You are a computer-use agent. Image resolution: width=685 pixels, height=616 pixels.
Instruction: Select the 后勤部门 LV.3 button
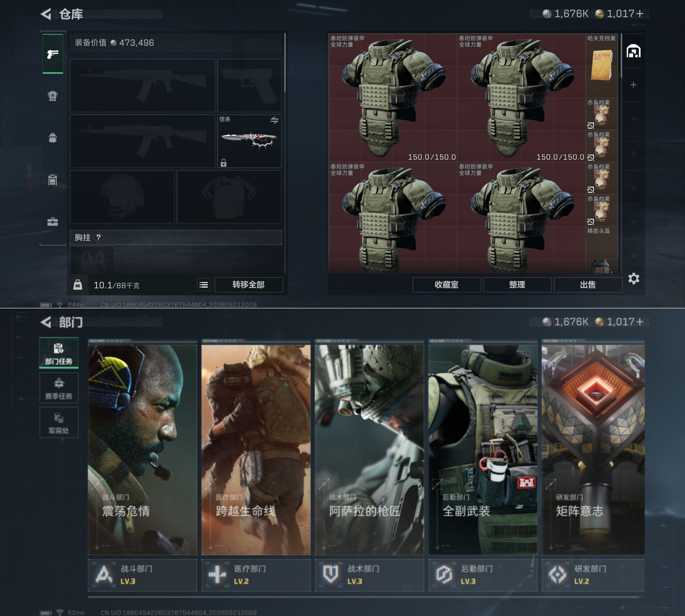click(483, 575)
